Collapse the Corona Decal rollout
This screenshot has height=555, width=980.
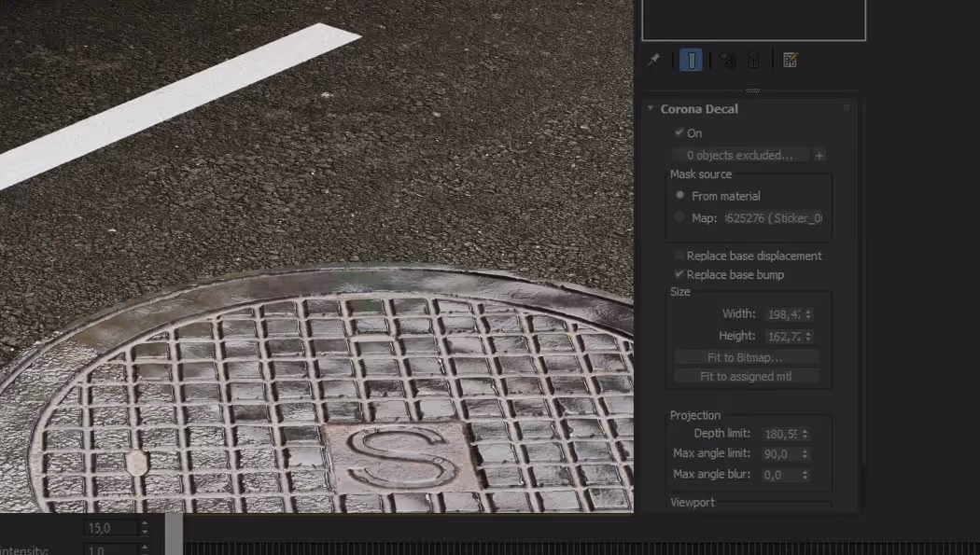click(x=651, y=108)
